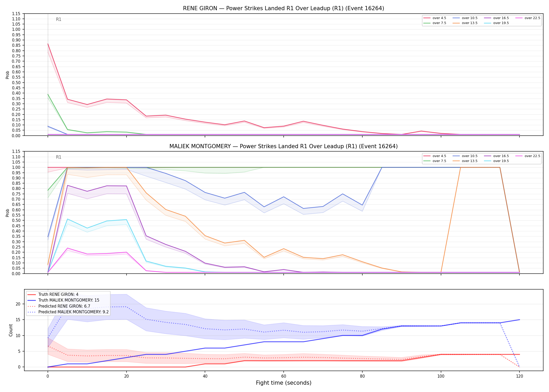Click the RENE GIRON Power Strikes chart title
The height and width of the screenshot is (392, 549).
coord(283,8)
